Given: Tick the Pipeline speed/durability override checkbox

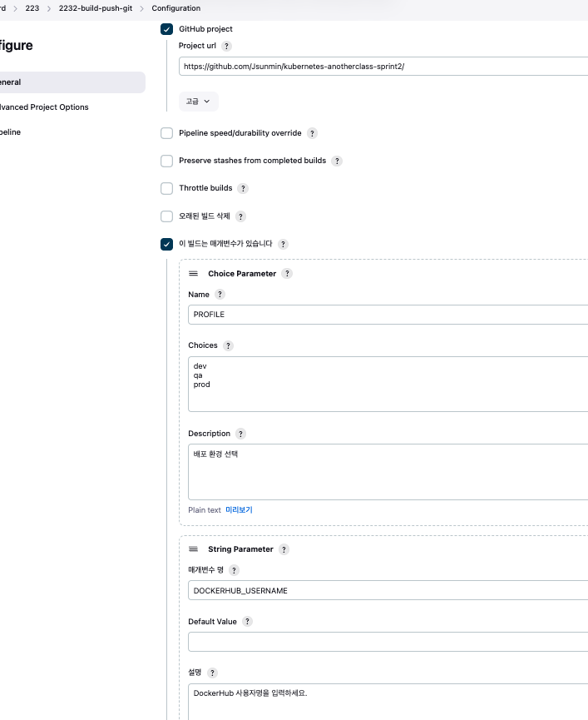Looking at the screenshot, I should point(167,133).
